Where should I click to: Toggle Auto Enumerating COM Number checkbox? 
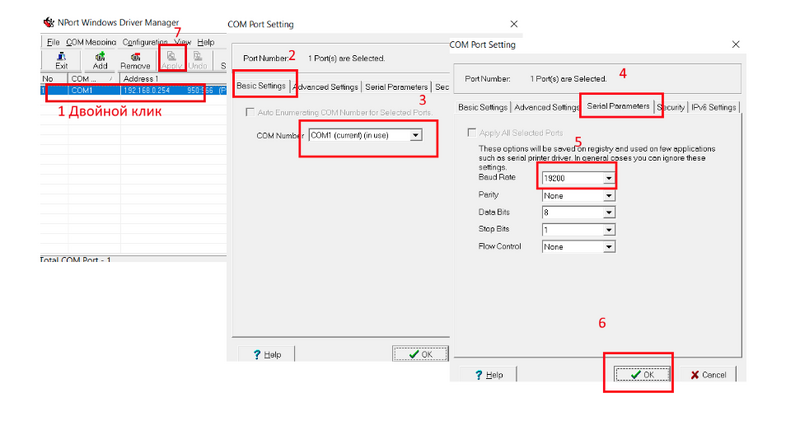(250, 112)
